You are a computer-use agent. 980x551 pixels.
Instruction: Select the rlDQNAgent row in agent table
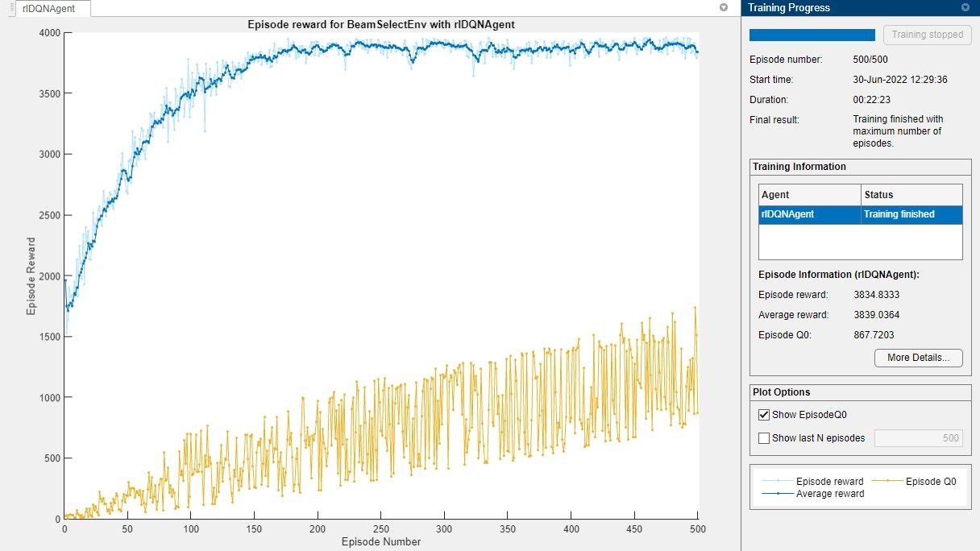(x=809, y=214)
